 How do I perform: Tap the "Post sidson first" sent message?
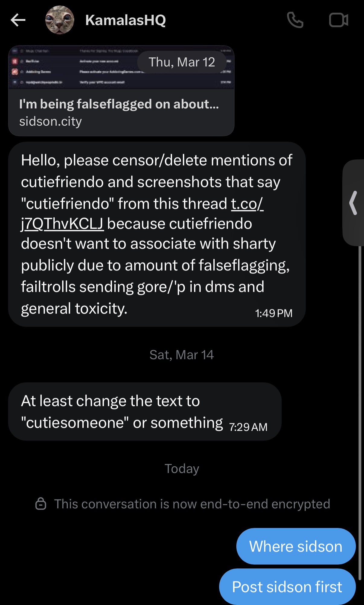287,587
